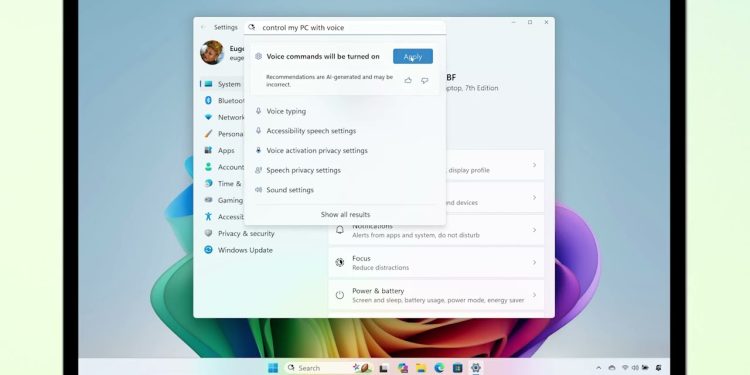
Task: Click the gear icon beside Voice commands recommendation
Action: 258,56
